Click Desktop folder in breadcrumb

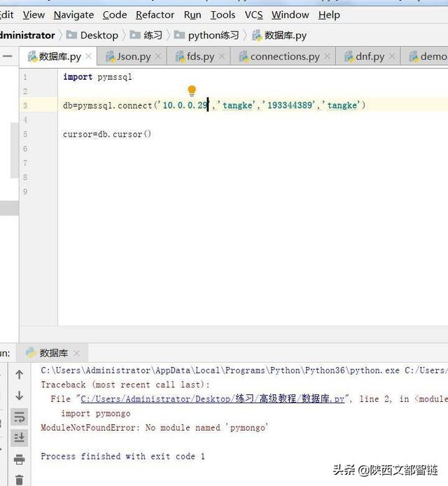tap(92, 35)
